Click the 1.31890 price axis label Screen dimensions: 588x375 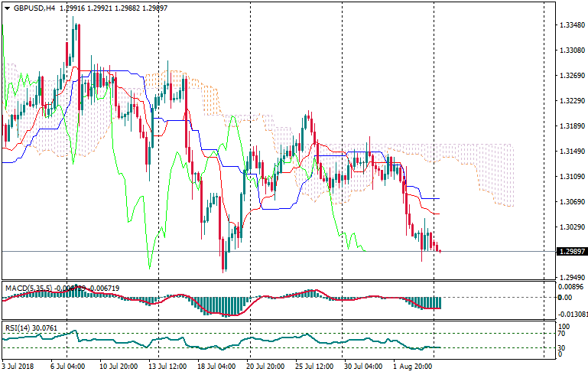click(570, 126)
